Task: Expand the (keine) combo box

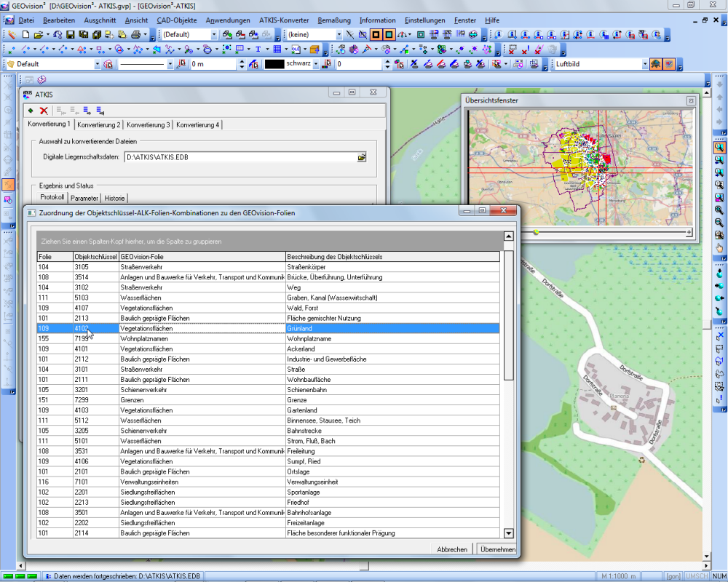Action: (339, 34)
